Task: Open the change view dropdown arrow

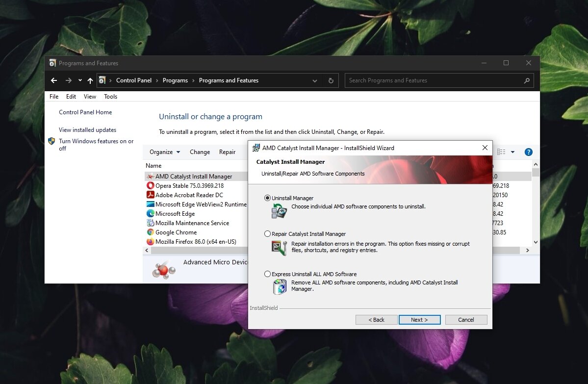Action: [x=513, y=152]
